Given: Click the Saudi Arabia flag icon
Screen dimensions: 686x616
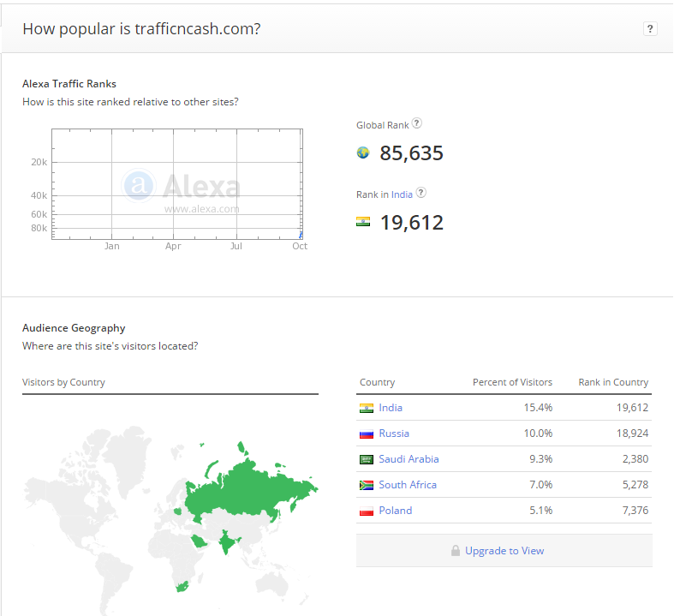Looking at the screenshot, I should pyautogui.click(x=367, y=459).
